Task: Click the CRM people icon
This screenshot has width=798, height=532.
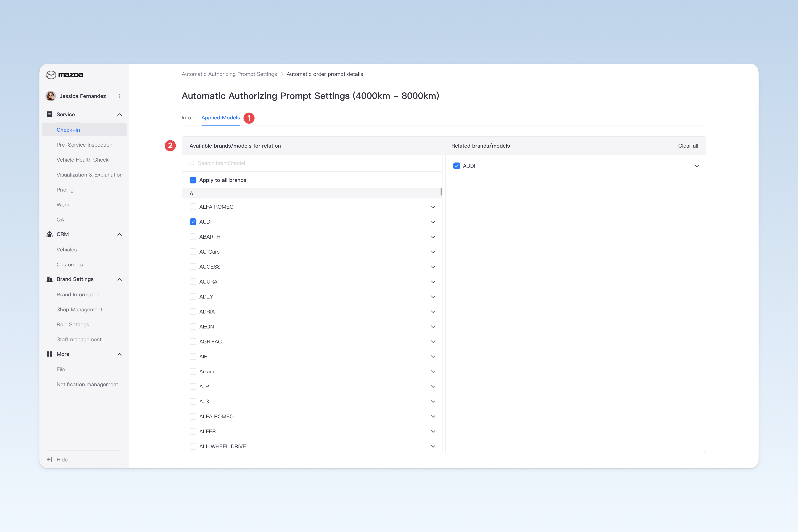Action: point(49,234)
